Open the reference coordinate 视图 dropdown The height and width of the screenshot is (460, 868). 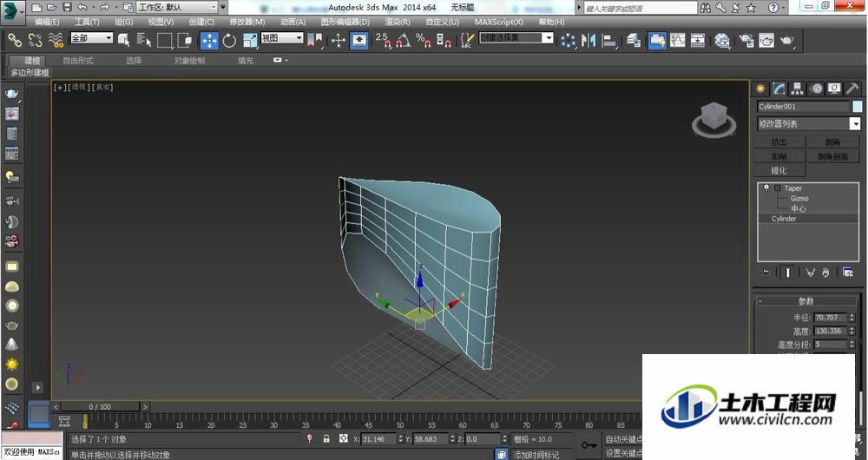(x=282, y=37)
